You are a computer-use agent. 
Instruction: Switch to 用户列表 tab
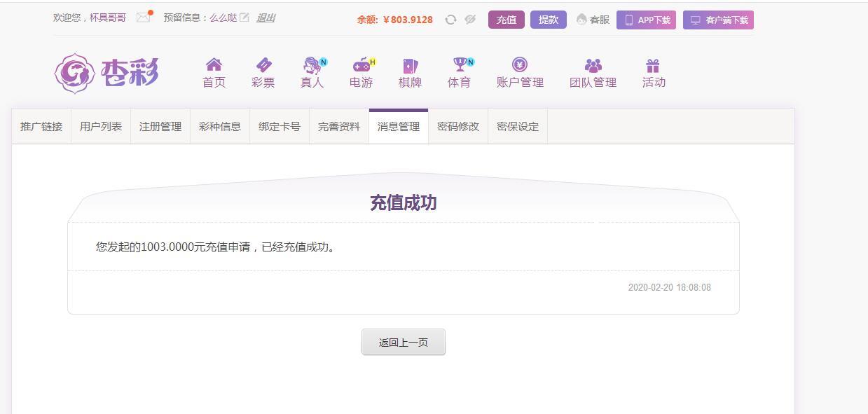(101, 127)
